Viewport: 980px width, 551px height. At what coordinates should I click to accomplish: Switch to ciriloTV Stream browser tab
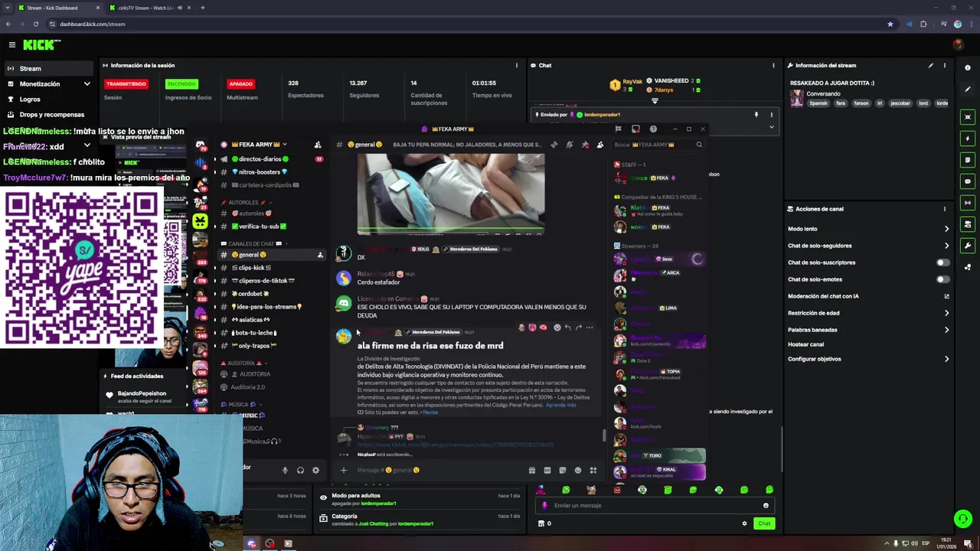point(145,8)
